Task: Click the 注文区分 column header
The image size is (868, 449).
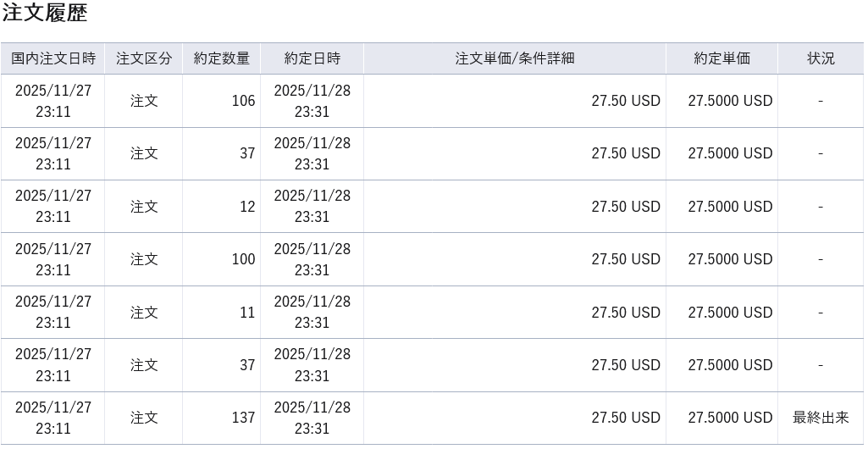Action: point(144,58)
